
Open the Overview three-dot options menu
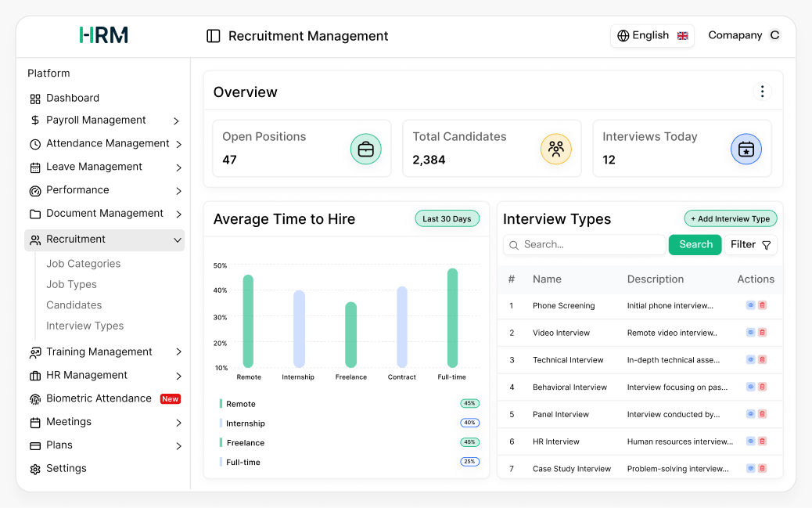(x=763, y=92)
